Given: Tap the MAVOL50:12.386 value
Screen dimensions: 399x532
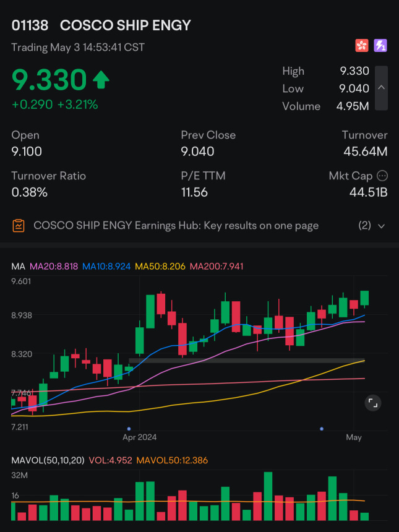Looking at the screenshot, I should (x=172, y=460).
